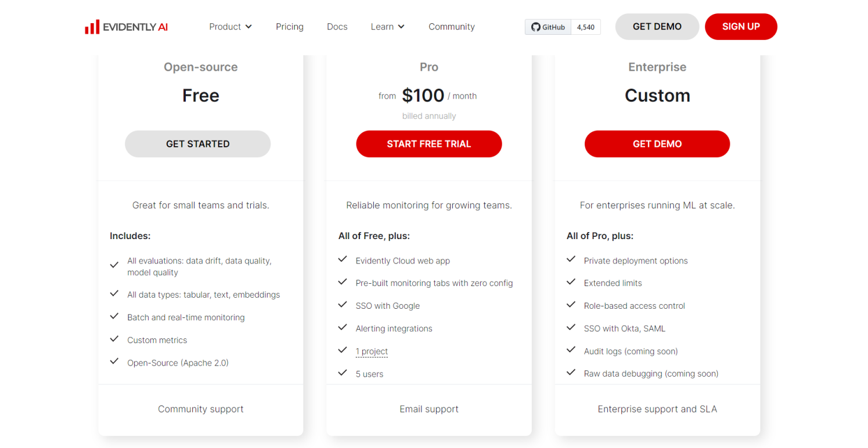Click checkmark beside Custom metrics
Viewport: 868px width, 448px height.
[x=114, y=339]
